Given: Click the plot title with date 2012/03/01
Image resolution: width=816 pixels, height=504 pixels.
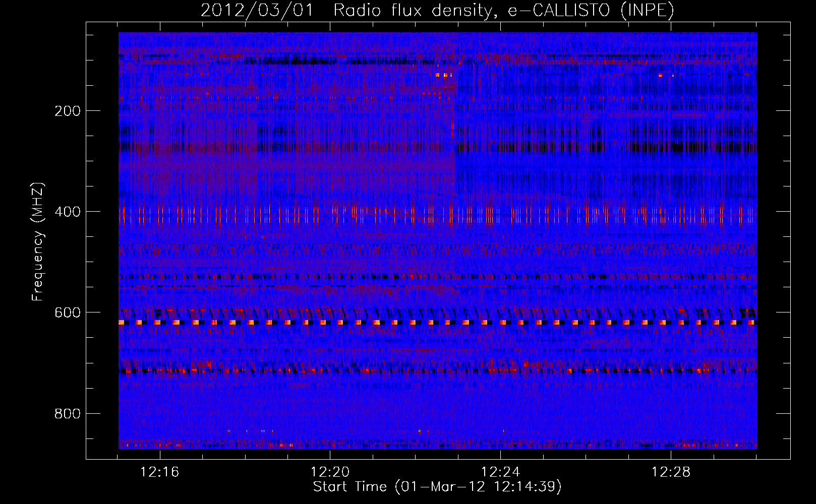Looking at the screenshot, I should pos(437,11).
